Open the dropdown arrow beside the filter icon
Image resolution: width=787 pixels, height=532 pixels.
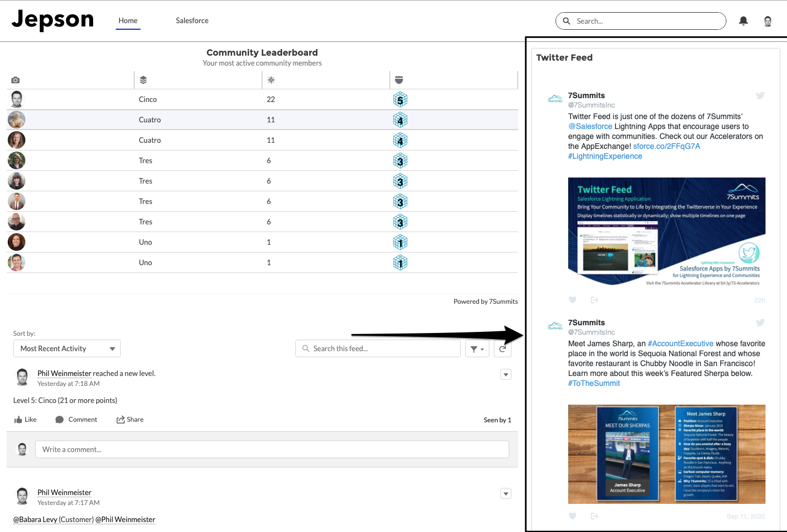click(482, 348)
